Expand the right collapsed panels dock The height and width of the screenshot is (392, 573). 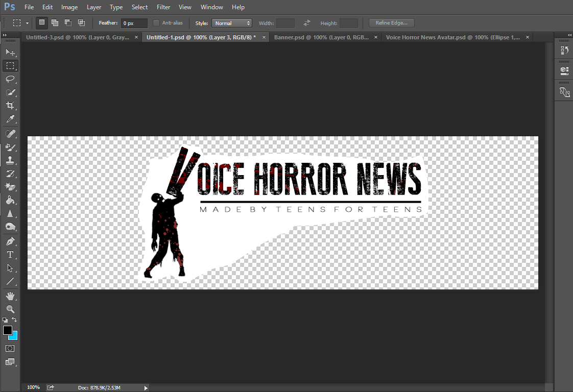(570, 35)
